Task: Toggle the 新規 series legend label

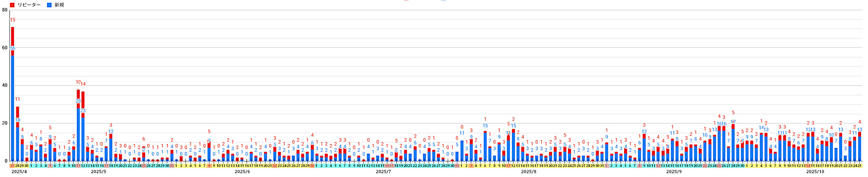Action: coord(59,5)
